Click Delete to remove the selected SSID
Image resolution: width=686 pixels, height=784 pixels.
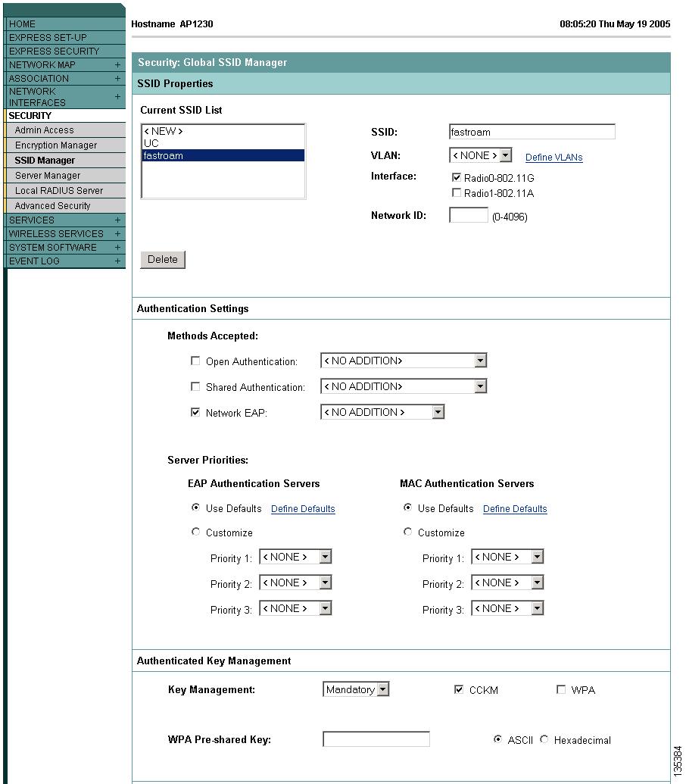[162, 259]
